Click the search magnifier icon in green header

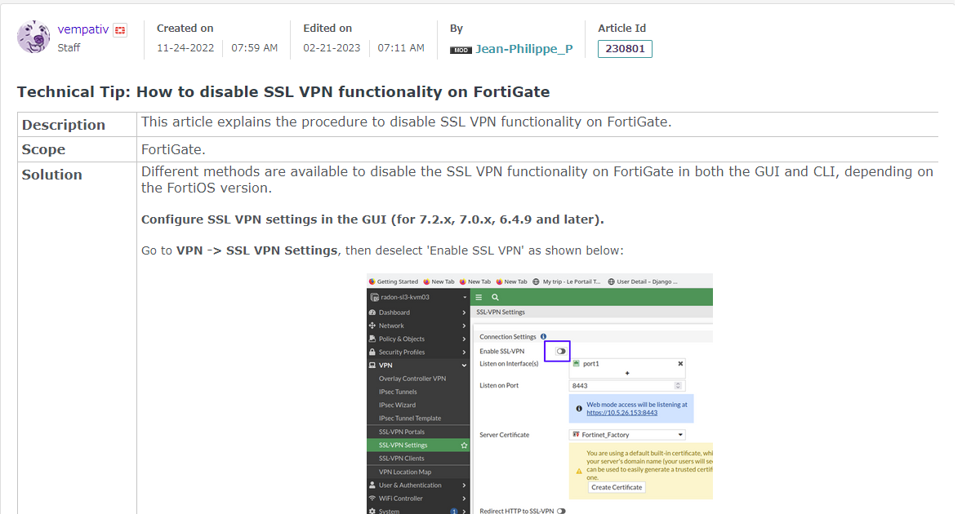(495, 297)
